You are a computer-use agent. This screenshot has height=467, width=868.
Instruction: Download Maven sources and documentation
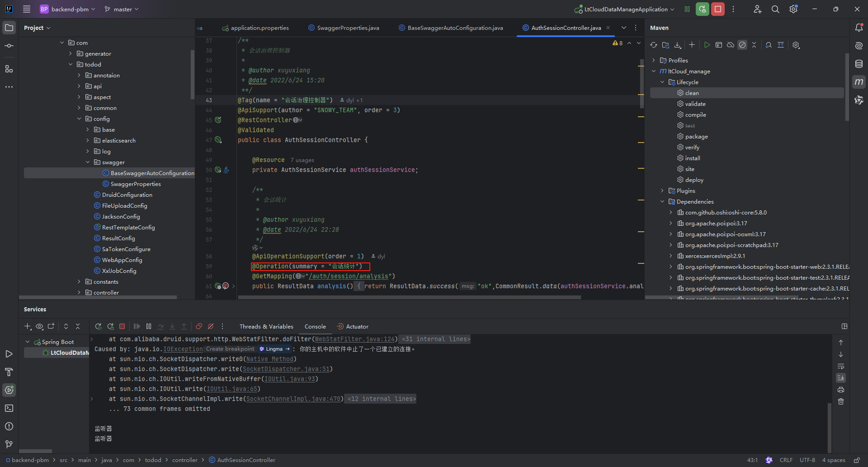[x=677, y=45]
